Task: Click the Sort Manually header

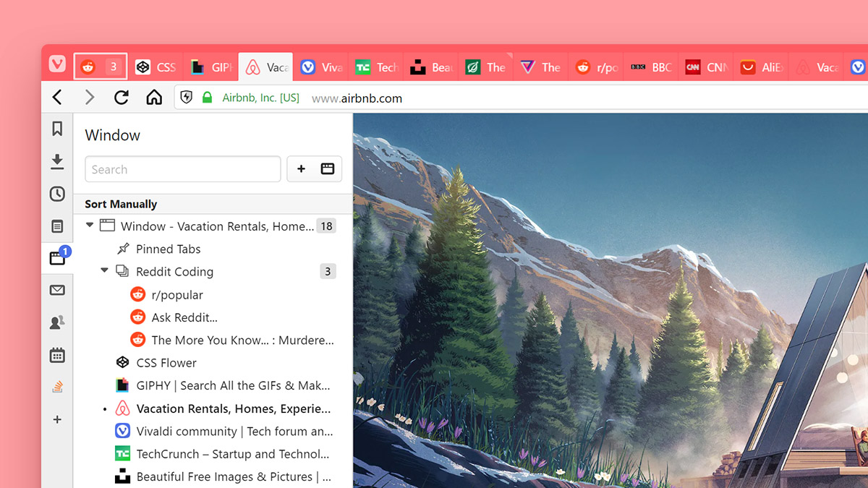Action: (x=119, y=204)
